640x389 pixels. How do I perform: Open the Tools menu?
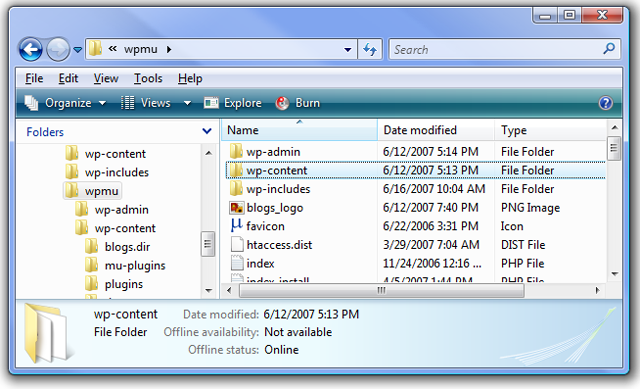[148, 78]
